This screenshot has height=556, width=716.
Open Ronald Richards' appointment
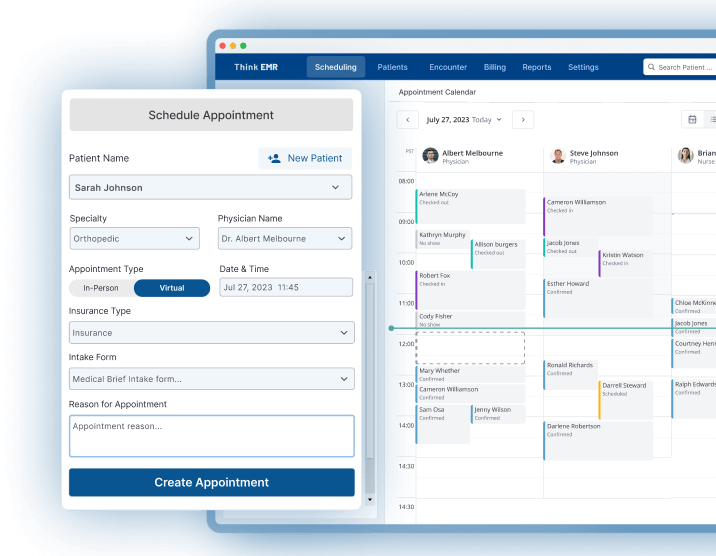[x=570, y=375]
